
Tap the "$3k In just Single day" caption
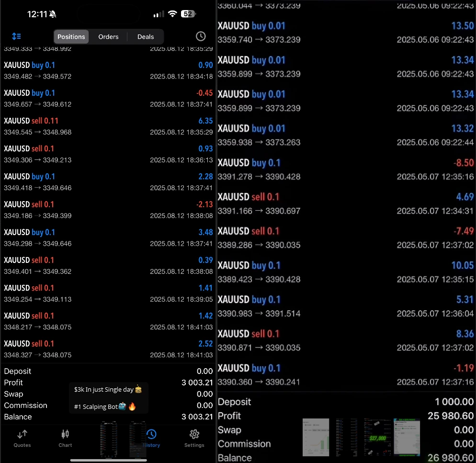108,390
